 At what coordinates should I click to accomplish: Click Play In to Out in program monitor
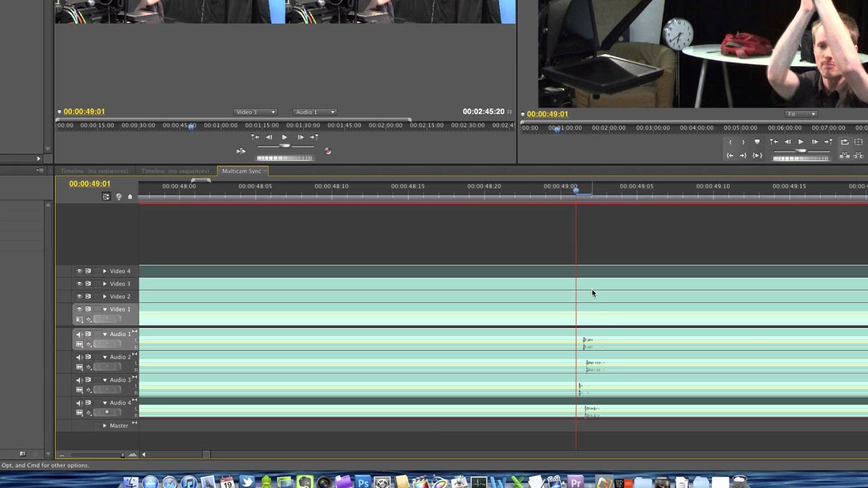(x=757, y=155)
